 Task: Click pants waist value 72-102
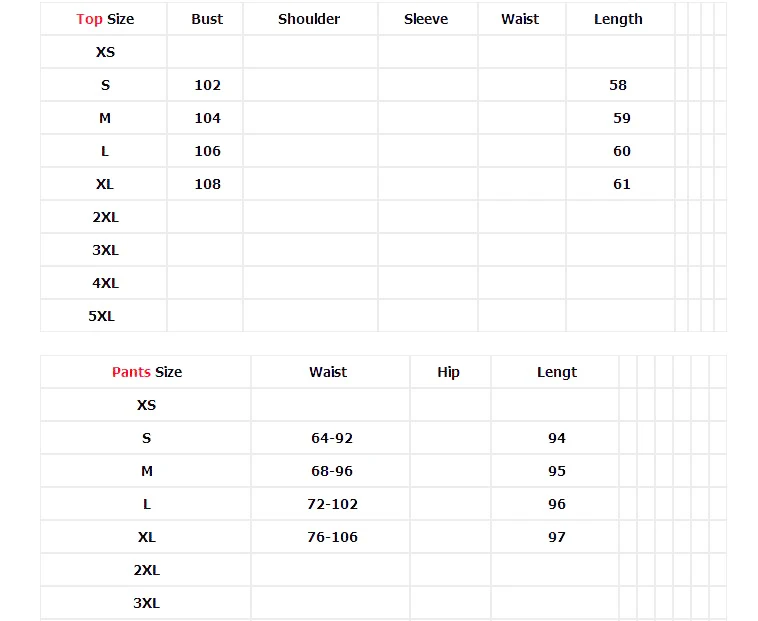tap(333, 504)
